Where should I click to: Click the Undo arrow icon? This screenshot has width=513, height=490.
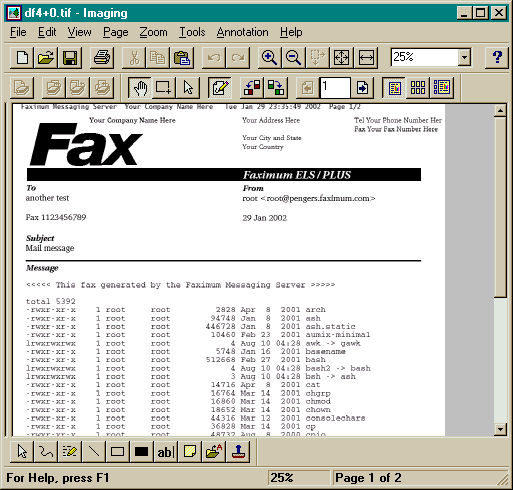pyautogui.click(x=214, y=58)
